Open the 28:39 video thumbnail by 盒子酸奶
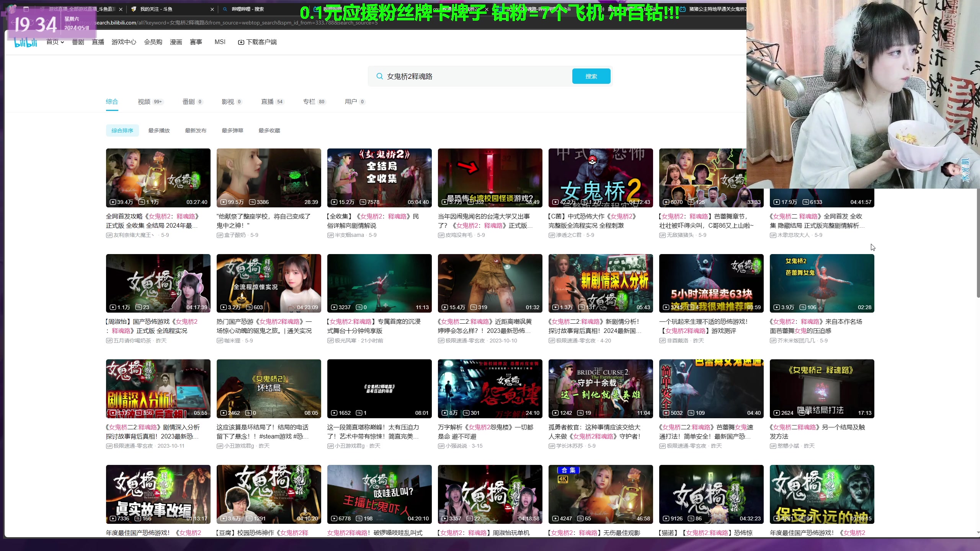980x551 pixels. 269,178
